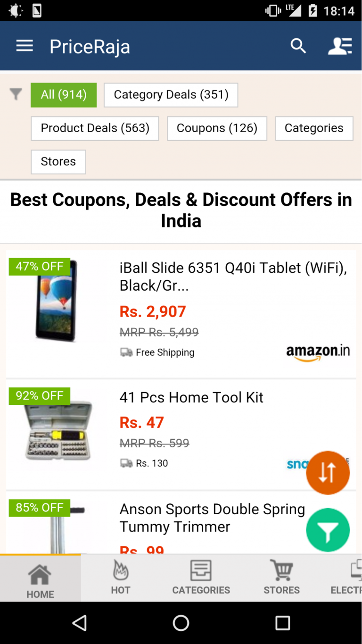Select the All (914) filter
The image size is (362, 644).
click(x=64, y=95)
